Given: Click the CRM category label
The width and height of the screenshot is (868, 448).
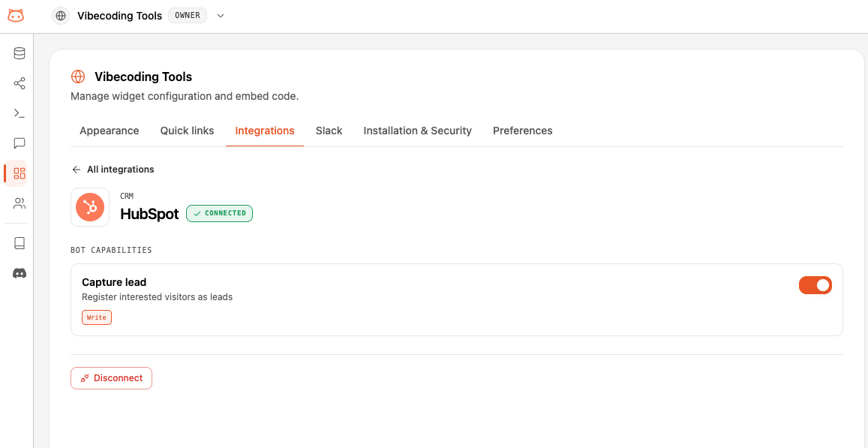Looking at the screenshot, I should point(127,196).
